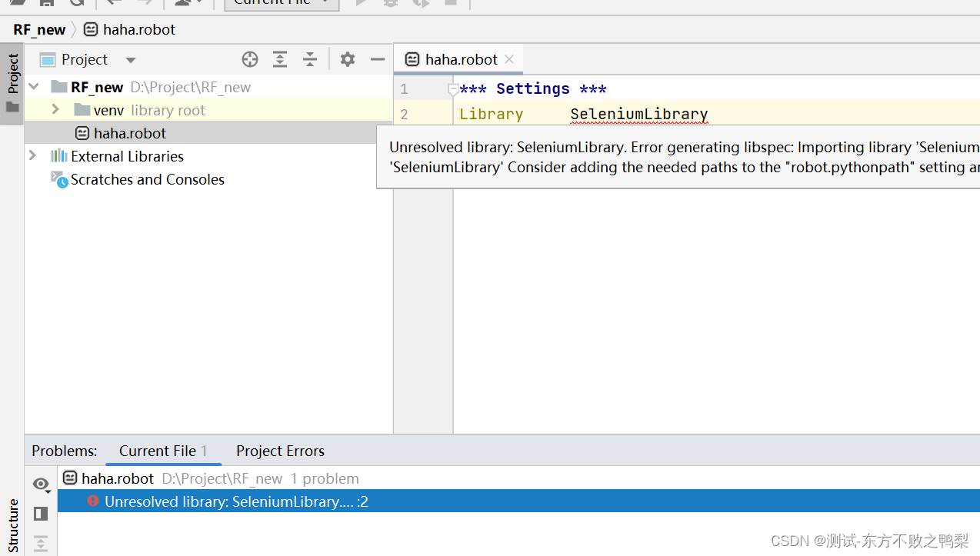
Task: Expand the venv library root folder
Action: 54,109
